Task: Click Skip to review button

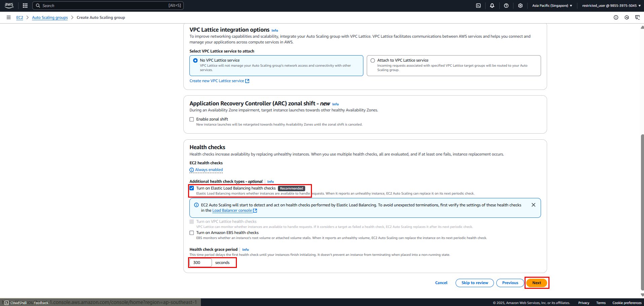Action: pos(474,283)
